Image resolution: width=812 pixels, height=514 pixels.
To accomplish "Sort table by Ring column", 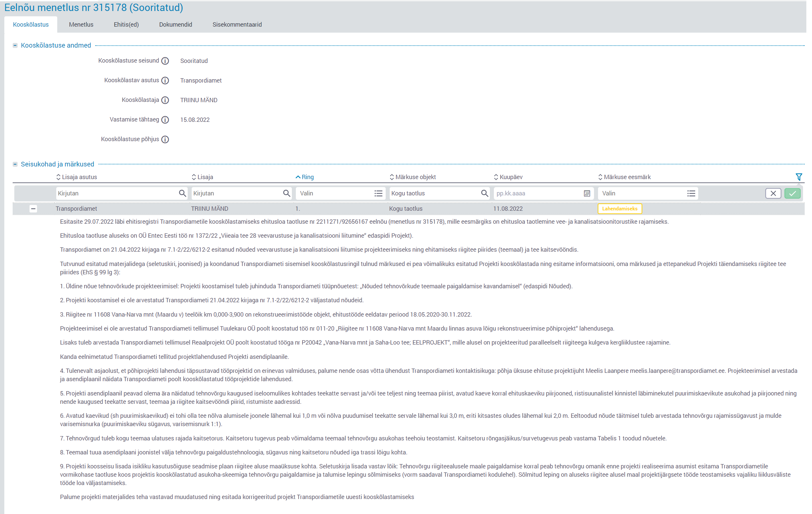I will coord(304,177).
